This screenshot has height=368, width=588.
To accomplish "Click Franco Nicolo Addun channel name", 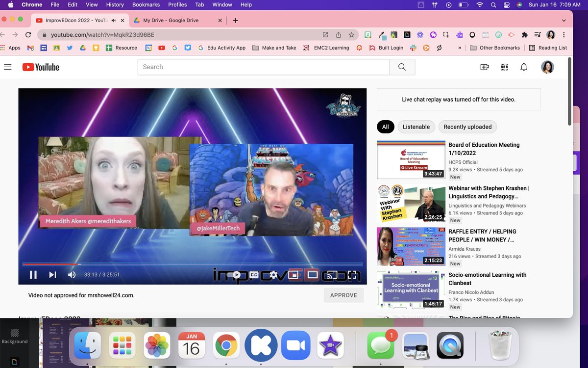I will (471, 292).
